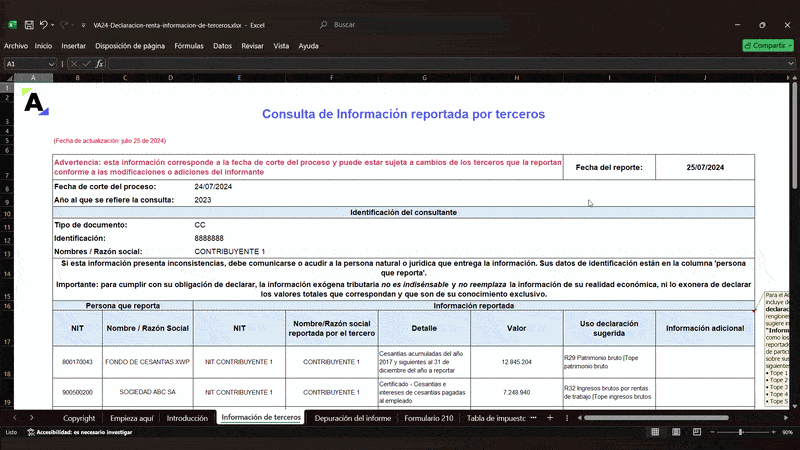
Task: Click the Save icon in title bar
Action: click(29, 25)
